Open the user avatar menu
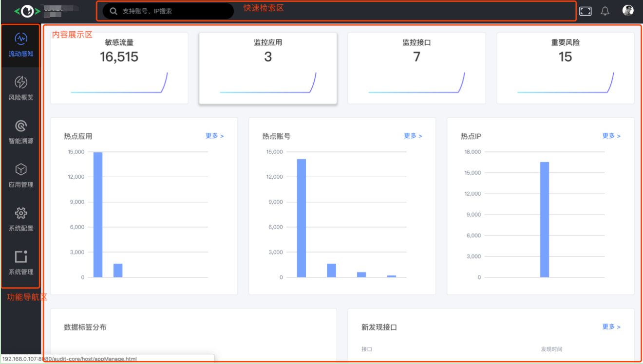Screen dimensions: 643x364 click(x=628, y=11)
